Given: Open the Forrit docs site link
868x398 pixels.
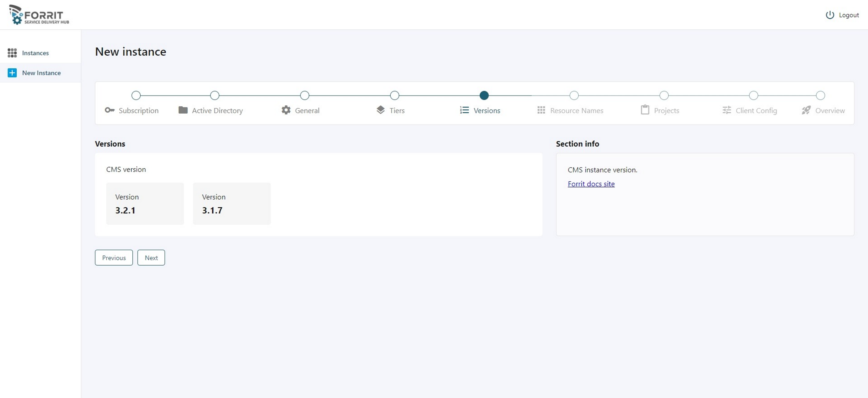Looking at the screenshot, I should (591, 184).
